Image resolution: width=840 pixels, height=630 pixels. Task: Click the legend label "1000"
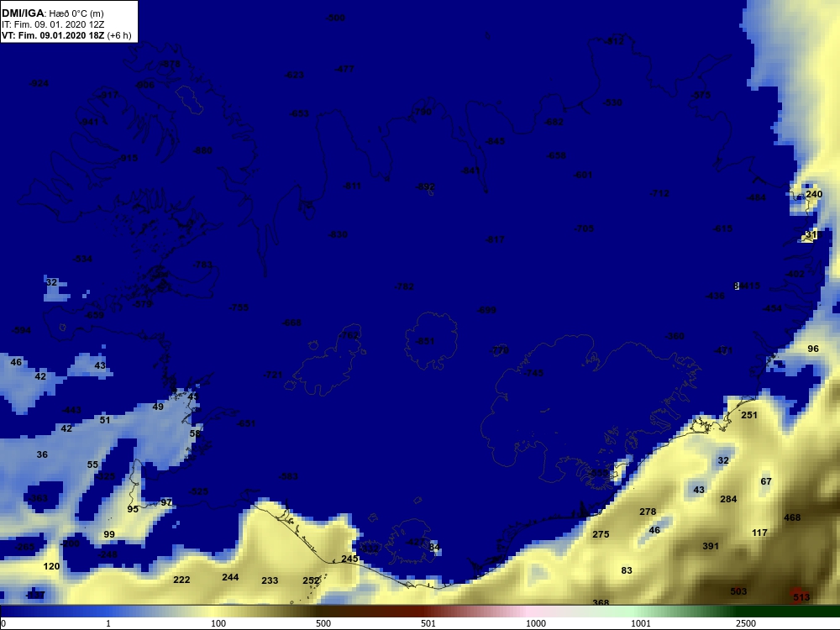536,623
